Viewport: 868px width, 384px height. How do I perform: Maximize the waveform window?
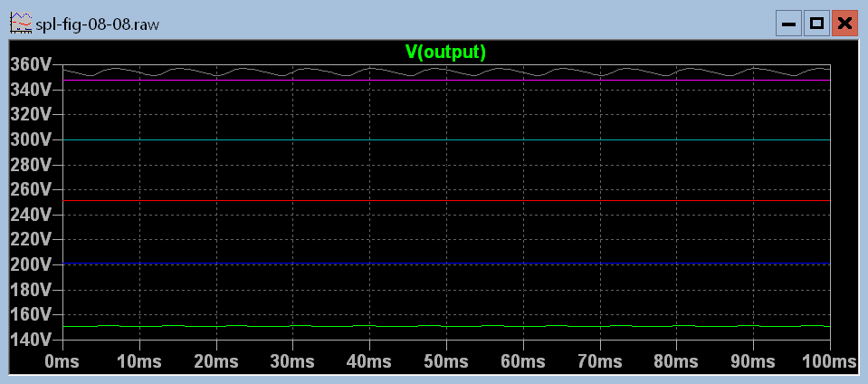pyautogui.click(x=816, y=24)
